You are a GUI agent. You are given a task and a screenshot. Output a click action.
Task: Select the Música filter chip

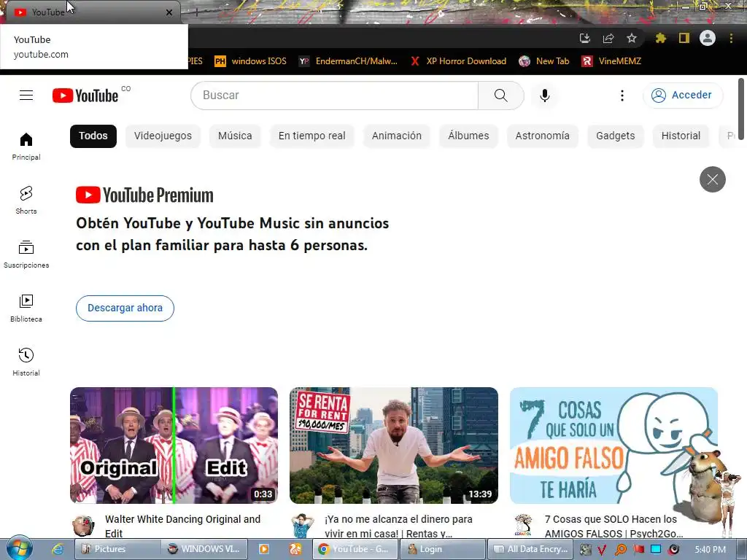235,136
